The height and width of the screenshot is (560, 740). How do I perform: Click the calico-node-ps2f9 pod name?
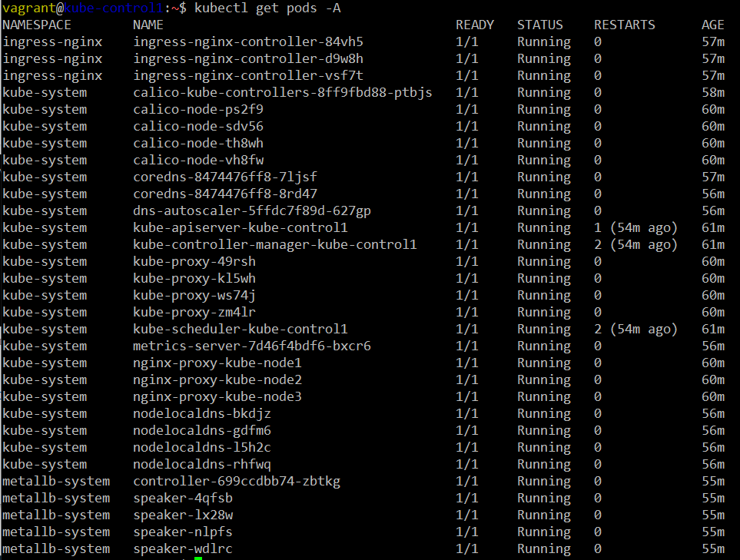(198, 109)
